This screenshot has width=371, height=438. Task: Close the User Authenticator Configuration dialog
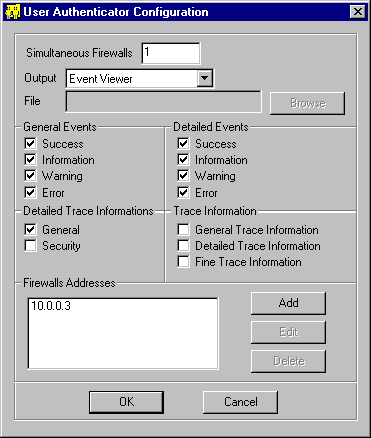[358, 12]
